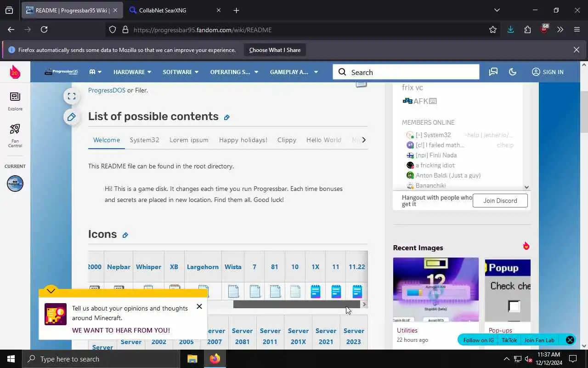Expand the HARDWARE menu
Image resolution: width=588 pixels, height=368 pixels.
tap(132, 72)
